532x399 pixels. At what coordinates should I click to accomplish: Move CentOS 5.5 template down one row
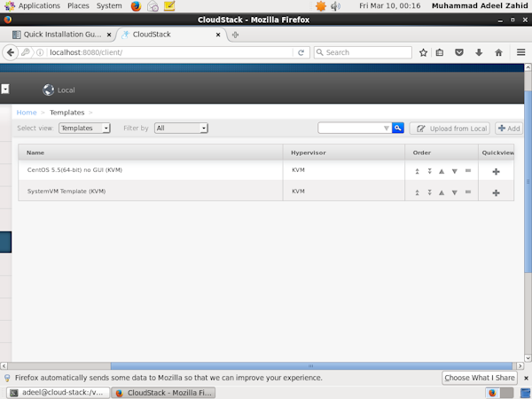tap(455, 171)
